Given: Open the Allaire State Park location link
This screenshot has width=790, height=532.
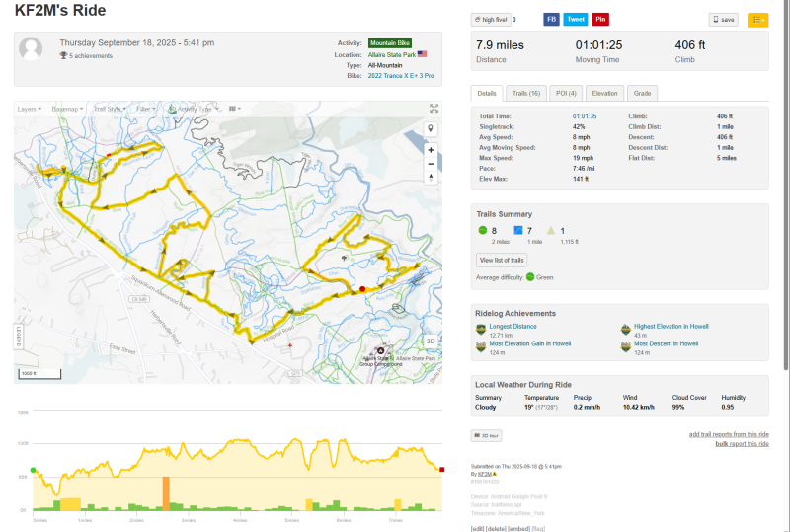Looking at the screenshot, I should coord(391,54).
